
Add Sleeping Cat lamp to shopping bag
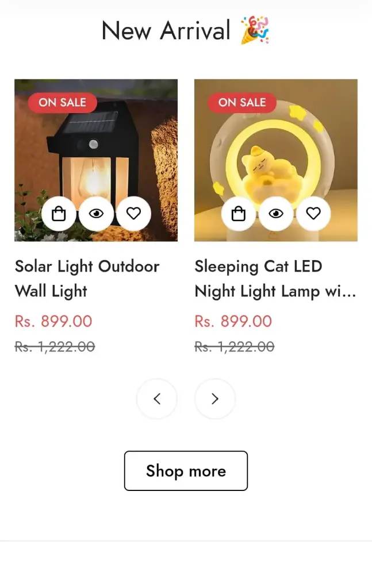239,214
